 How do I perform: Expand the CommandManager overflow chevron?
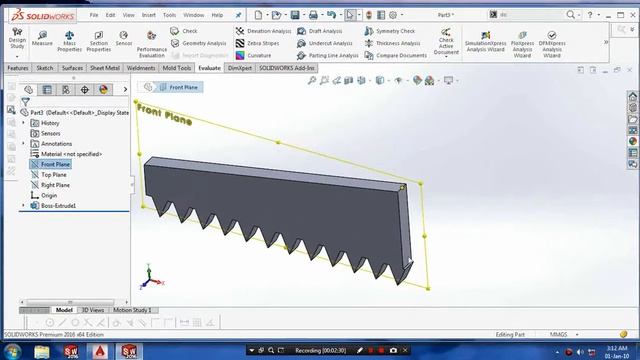click(x=606, y=42)
